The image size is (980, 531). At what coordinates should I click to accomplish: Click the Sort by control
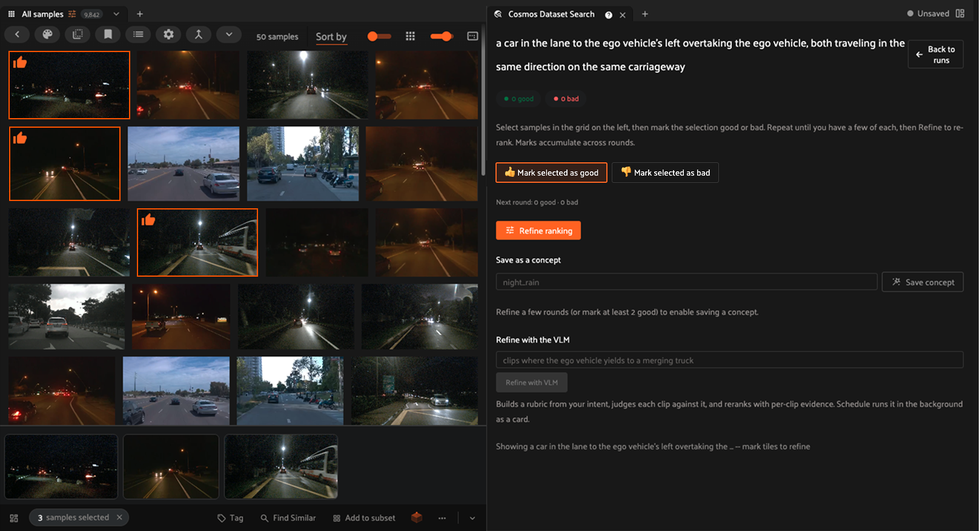pos(331,37)
